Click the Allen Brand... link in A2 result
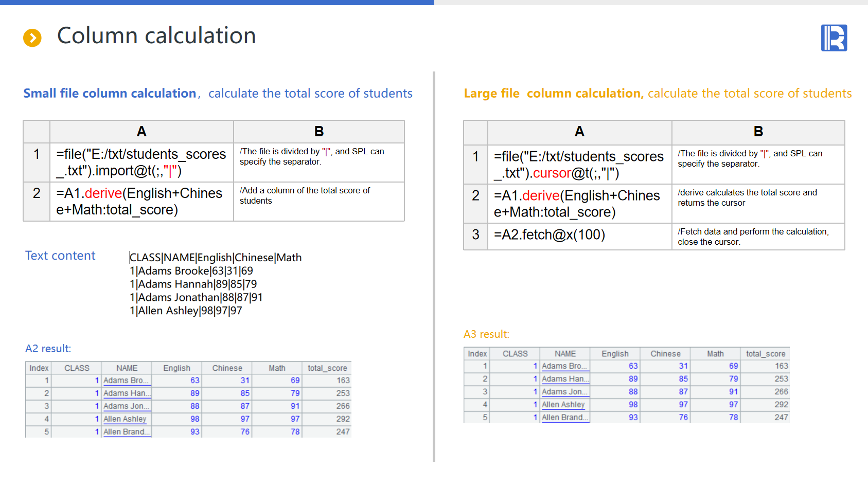The width and height of the screenshot is (868, 488). pyautogui.click(x=126, y=432)
